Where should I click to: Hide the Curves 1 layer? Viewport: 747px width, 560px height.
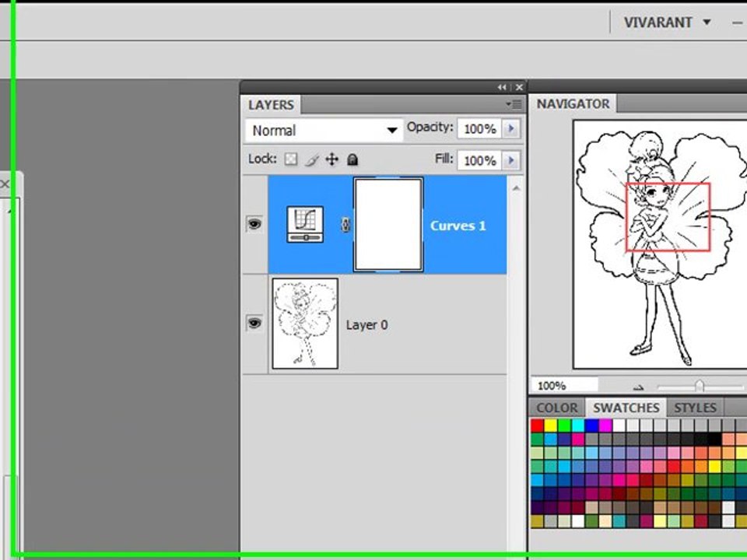254,223
